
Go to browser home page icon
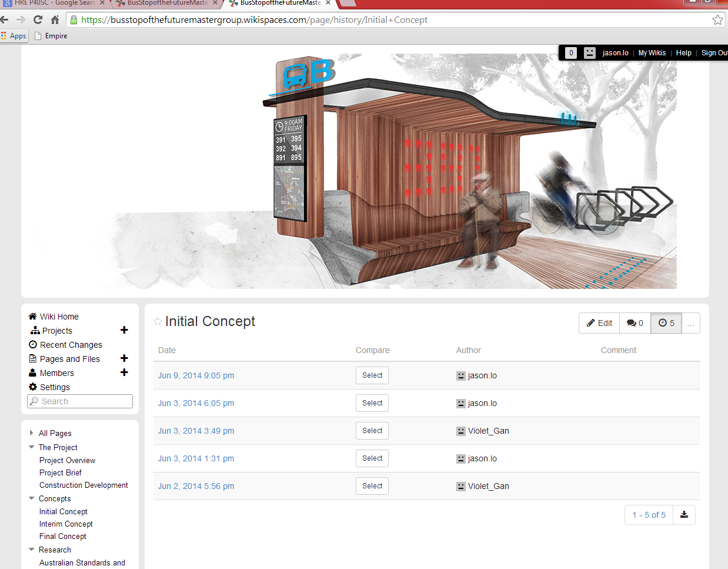pyautogui.click(x=55, y=19)
